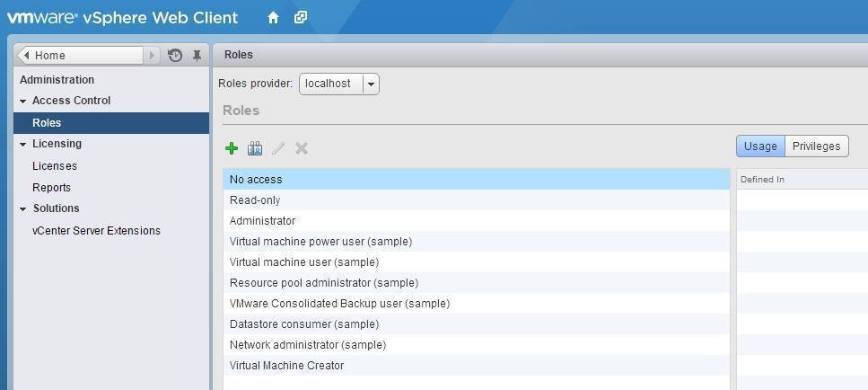Click the green plus Create role icon
Image resolution: width=868 pixels, height=390 pixels.
(232, 148)
